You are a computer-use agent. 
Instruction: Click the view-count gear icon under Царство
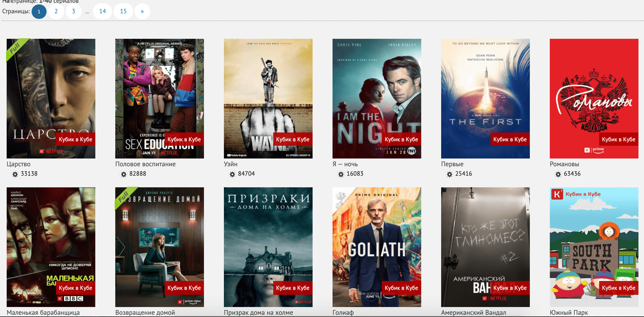(15, 174)
